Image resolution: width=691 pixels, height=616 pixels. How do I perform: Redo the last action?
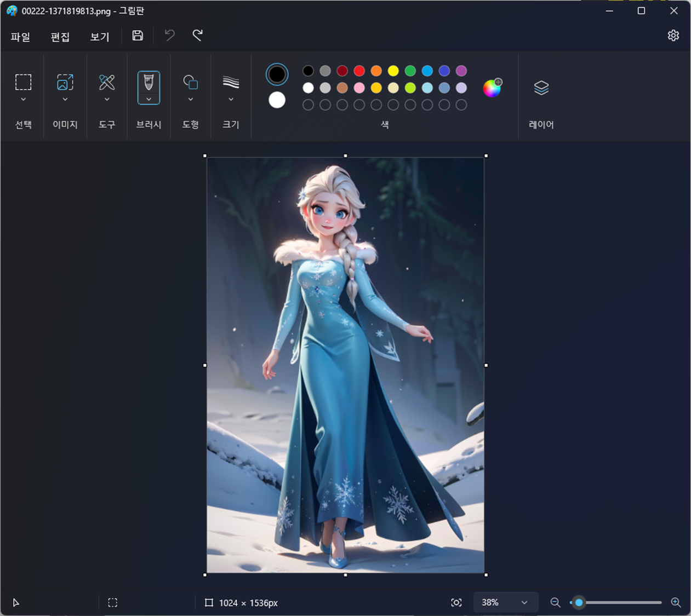click(198, 36)
